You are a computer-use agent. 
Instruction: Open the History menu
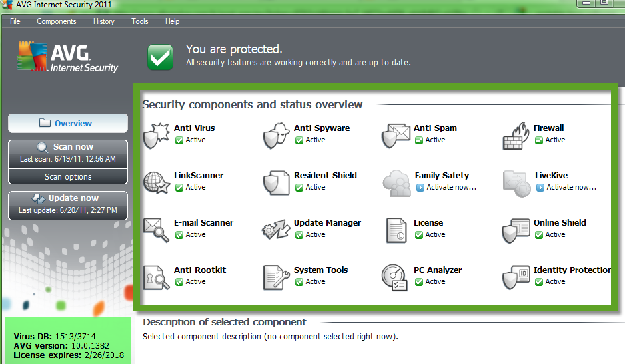(104, 21)
